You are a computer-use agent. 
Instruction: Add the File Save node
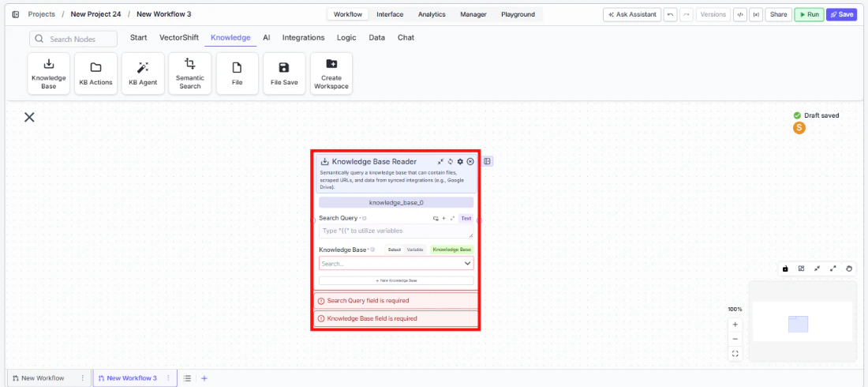pos(284,73)
